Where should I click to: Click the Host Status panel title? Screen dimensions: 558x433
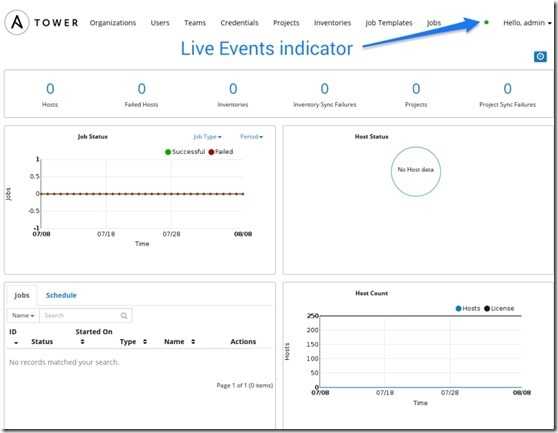(x=372, y=137)
